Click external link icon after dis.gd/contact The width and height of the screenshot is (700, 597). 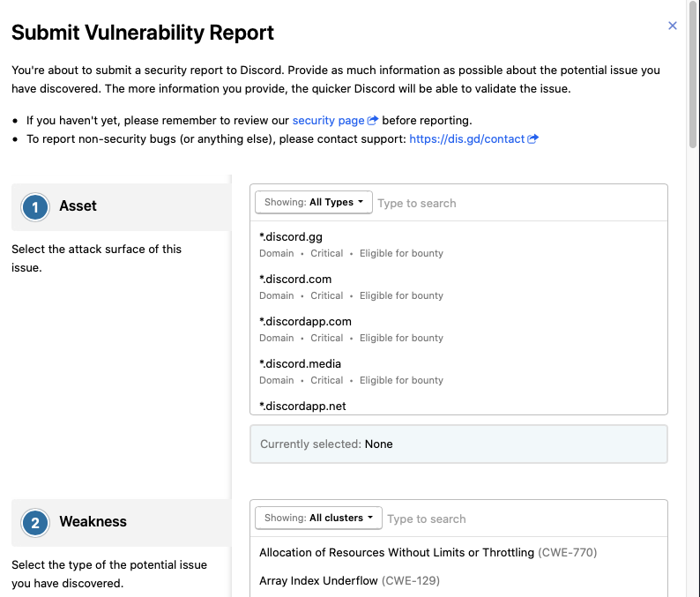tap(532, 138)
